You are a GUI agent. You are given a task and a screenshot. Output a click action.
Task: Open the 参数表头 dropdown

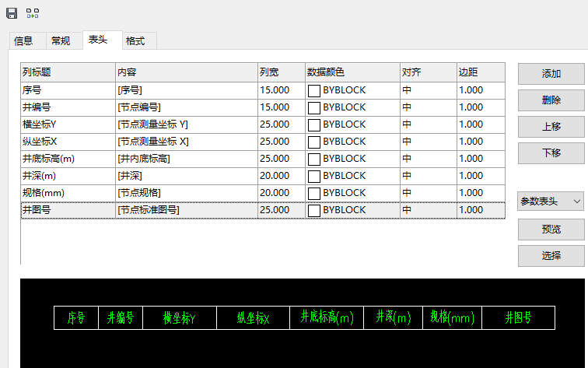550,202
